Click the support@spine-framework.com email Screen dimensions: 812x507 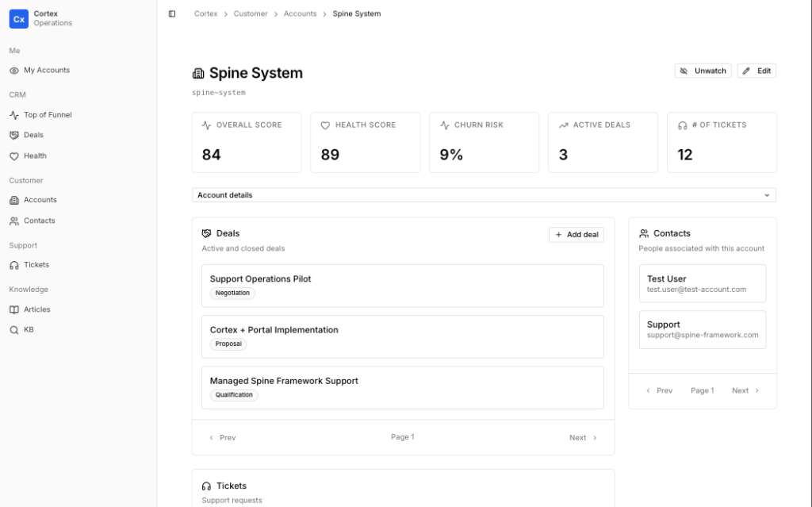(703, 336)
